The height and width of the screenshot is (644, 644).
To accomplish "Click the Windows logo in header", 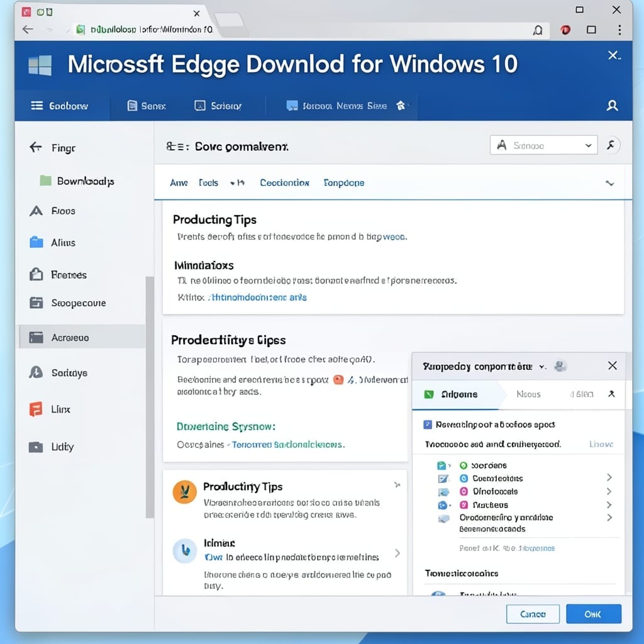I will 40,65.
